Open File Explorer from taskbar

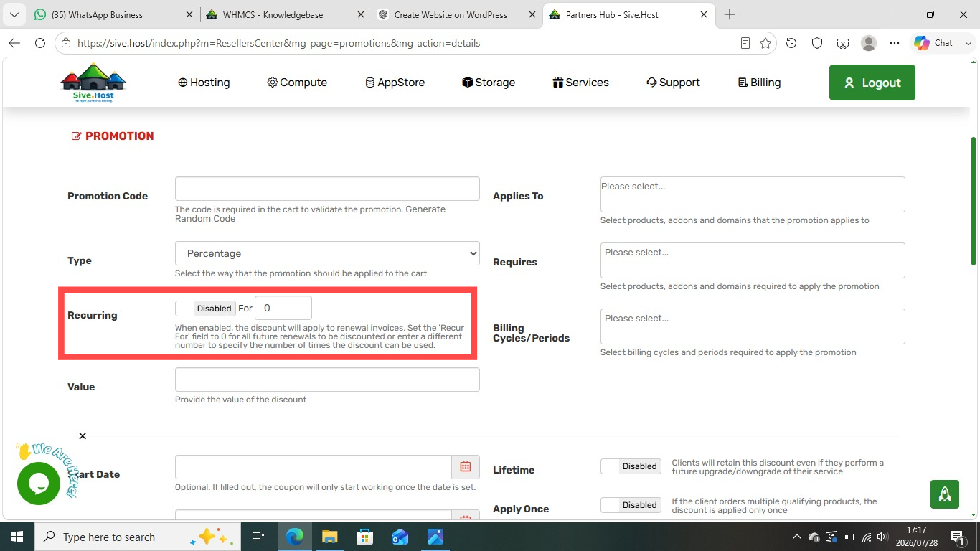coord(329,537)
